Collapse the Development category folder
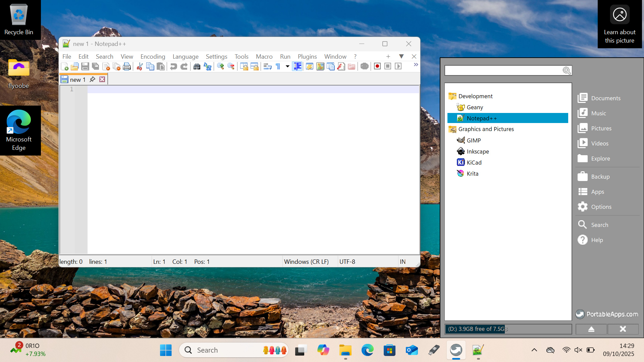644x362 pixels. click(475, 96)
